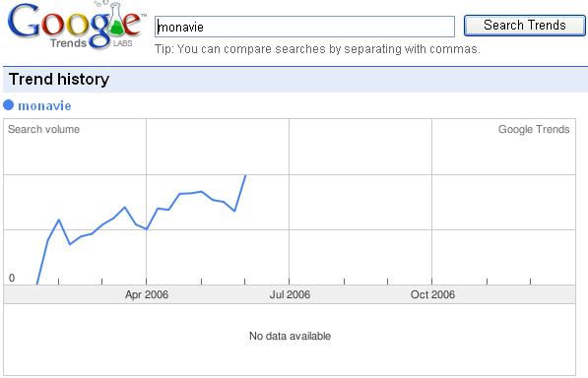Open the monavie legend link
The height and width of the screenshot is (378, 588).
(44, 105)
